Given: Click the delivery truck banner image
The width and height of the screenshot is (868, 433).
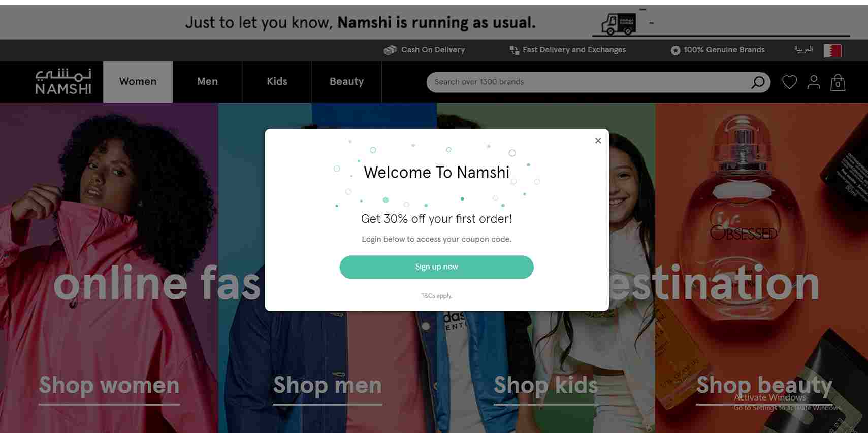Looking at the screenshot, I should (x=619, y=24).
